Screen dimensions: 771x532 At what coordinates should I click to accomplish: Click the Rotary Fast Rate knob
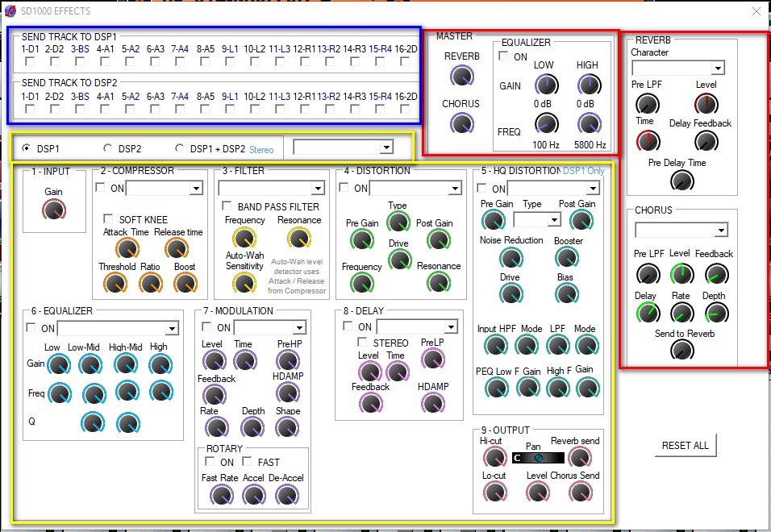(x=221, y=495)
